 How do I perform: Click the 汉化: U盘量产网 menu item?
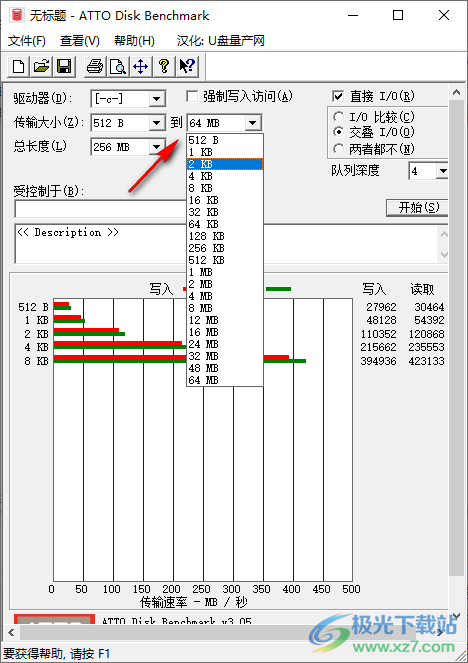pos(221,41)
